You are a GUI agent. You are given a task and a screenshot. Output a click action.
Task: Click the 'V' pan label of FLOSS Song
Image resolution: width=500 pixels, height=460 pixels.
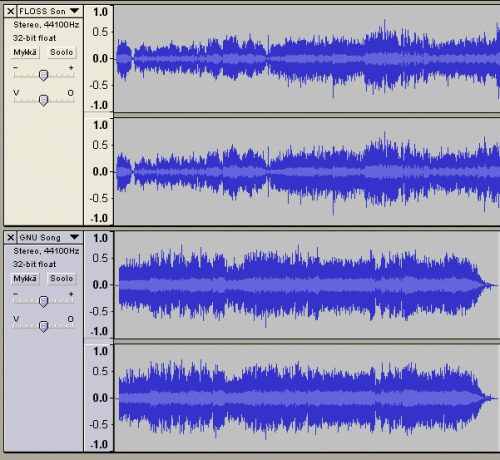pos(16,93)
